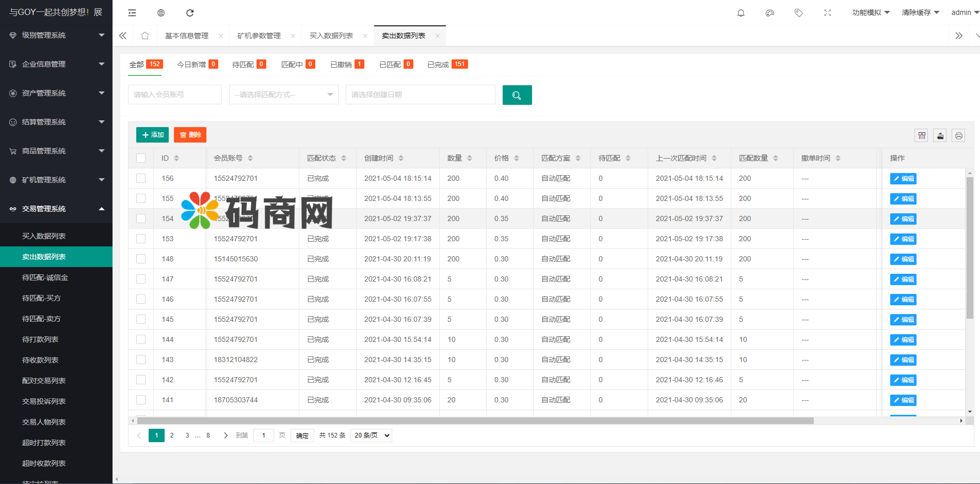Click the tag icon in the header
Viewport: 980px width, 484px height.
pos(798,12)
